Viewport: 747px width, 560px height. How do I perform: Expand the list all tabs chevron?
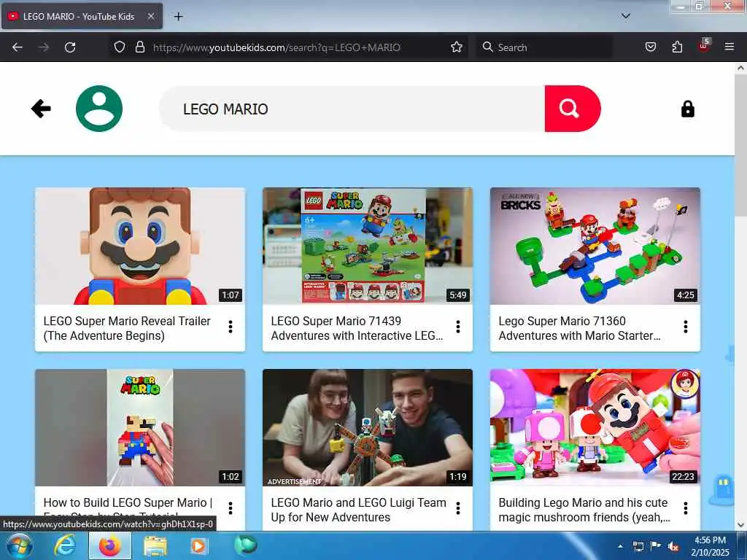click(625, 16)
